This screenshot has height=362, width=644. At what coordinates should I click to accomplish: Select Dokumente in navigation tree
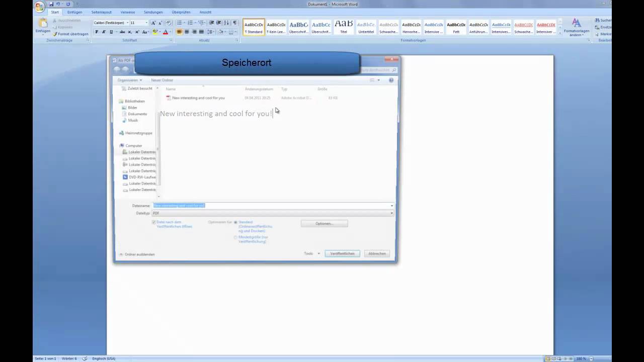pyautogui.click(x=137, y=114)
